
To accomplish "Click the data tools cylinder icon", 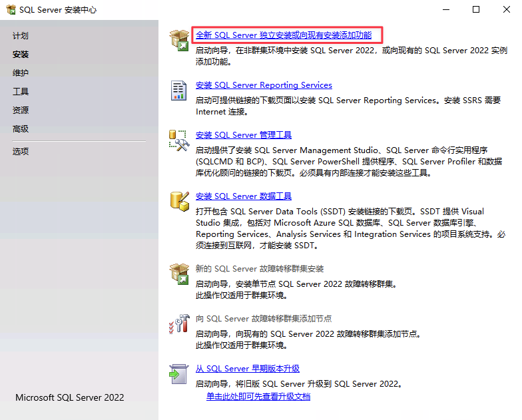I will click(x=180, y=201).
